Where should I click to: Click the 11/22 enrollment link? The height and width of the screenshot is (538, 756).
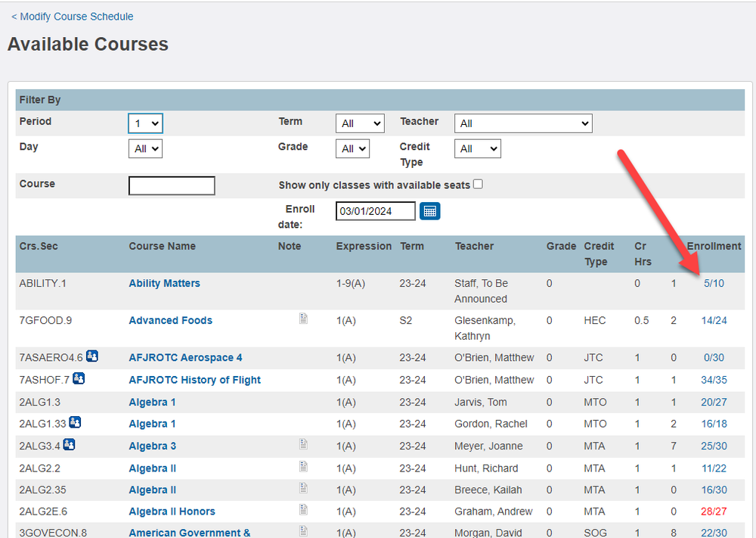[714, 468]
